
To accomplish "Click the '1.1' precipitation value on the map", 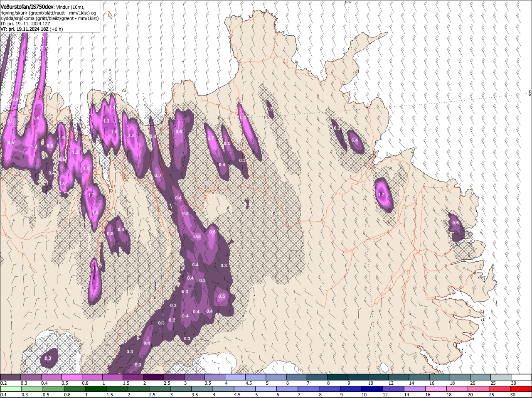I will (x=112, y=107).
